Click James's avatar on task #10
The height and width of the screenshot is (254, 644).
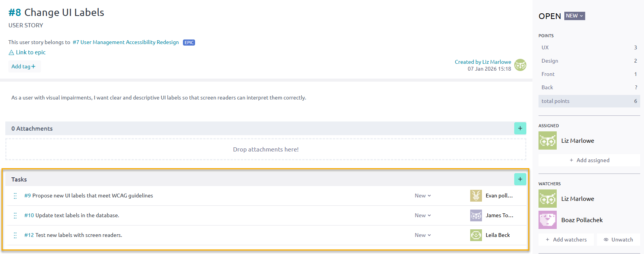[476, 215]
